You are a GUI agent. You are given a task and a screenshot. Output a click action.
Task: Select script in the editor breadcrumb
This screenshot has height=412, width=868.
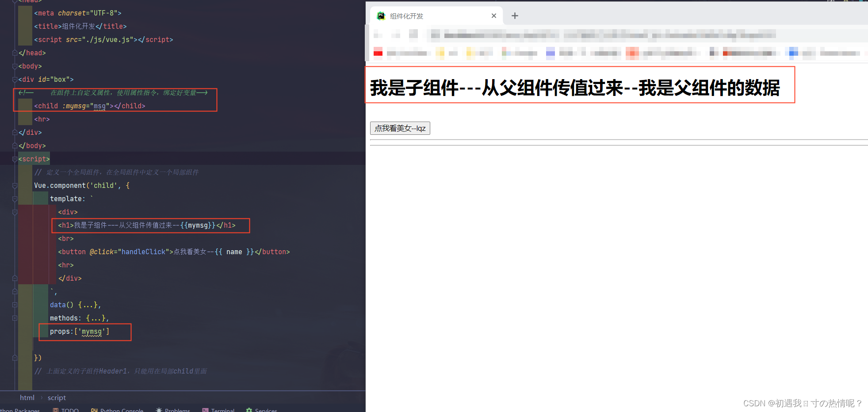coord(57,398)
